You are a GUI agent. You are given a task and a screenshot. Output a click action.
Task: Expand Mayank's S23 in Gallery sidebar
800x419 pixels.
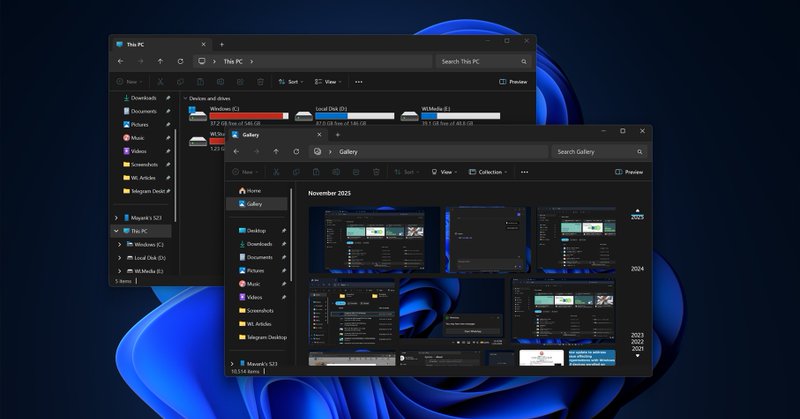(232, 364)
